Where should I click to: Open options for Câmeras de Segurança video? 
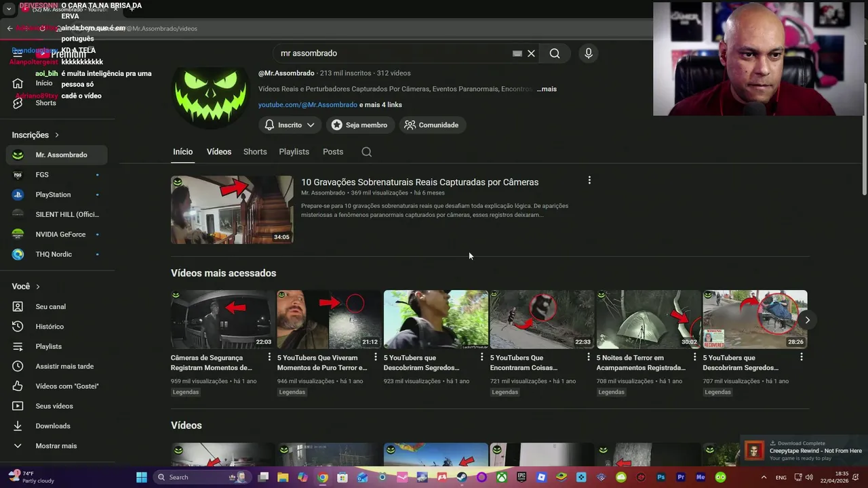click(x=269, y=357)
